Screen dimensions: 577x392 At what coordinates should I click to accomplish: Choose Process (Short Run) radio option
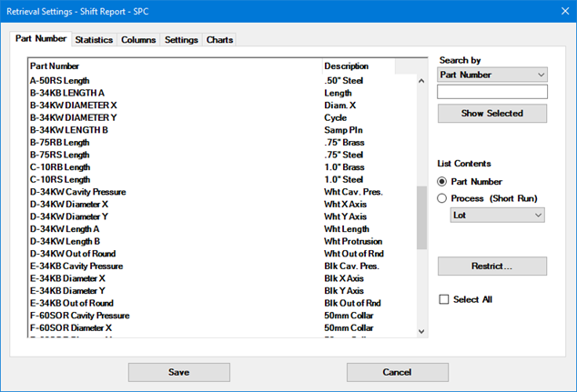443,198
